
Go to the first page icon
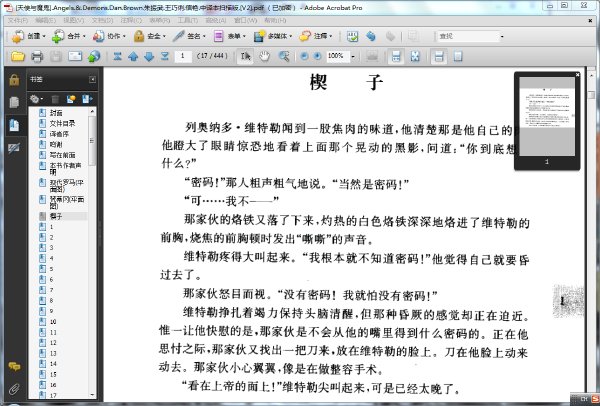coord(117,57)
